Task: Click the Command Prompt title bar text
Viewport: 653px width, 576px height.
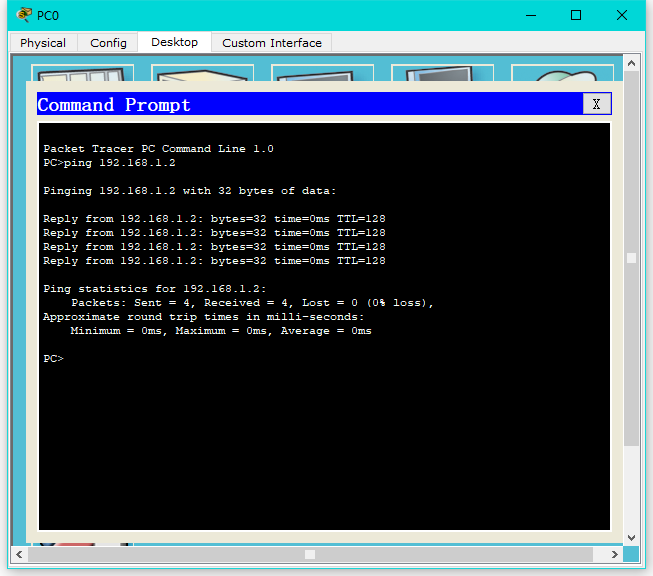Action: (x=114, y=105)
